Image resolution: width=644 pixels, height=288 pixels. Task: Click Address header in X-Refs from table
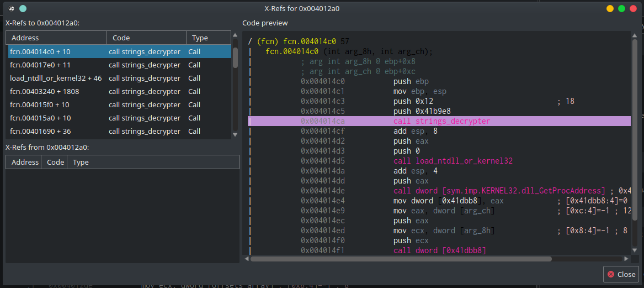tap(25, 162)
